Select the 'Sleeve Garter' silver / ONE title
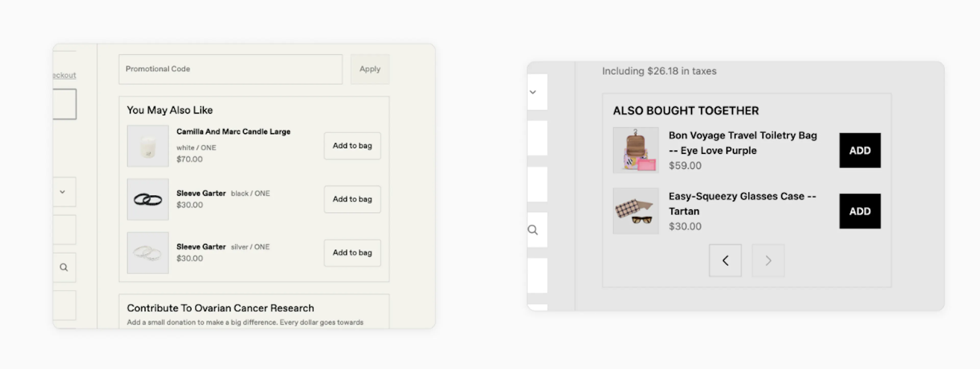This screenshot has width=980, height=369. [x=201, y=246]
